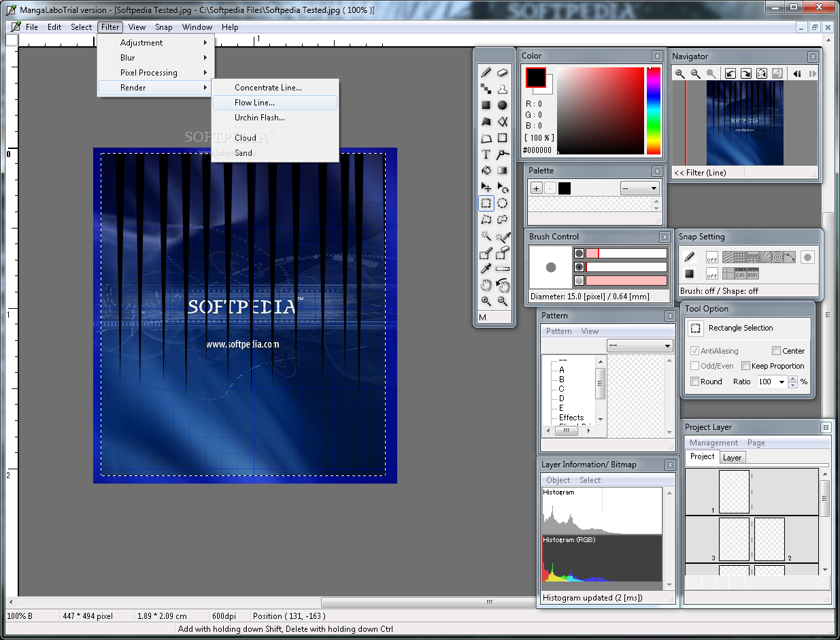Enable the Keep Proportion checkbox

click(745, 366)
